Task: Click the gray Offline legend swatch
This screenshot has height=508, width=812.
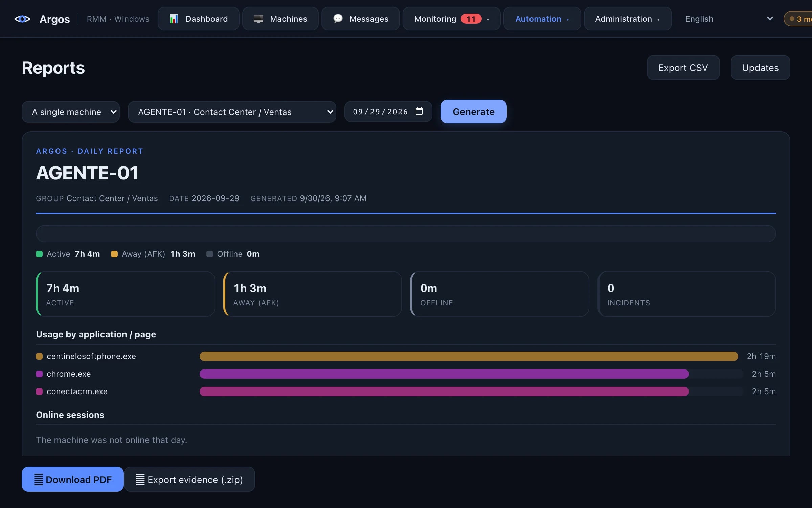Action: coord(210,254)
